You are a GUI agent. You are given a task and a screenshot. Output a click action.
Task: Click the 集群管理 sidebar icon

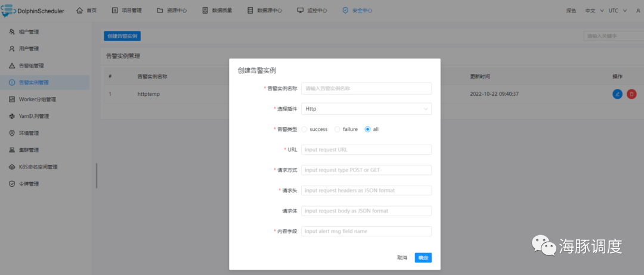coord(12,150)
